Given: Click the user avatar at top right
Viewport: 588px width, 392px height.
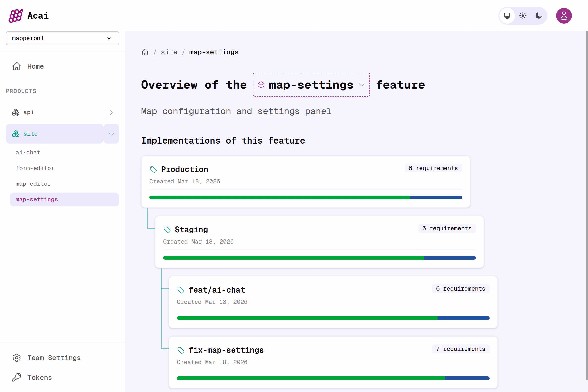Looking at the screenshot, I should point(564,15).
